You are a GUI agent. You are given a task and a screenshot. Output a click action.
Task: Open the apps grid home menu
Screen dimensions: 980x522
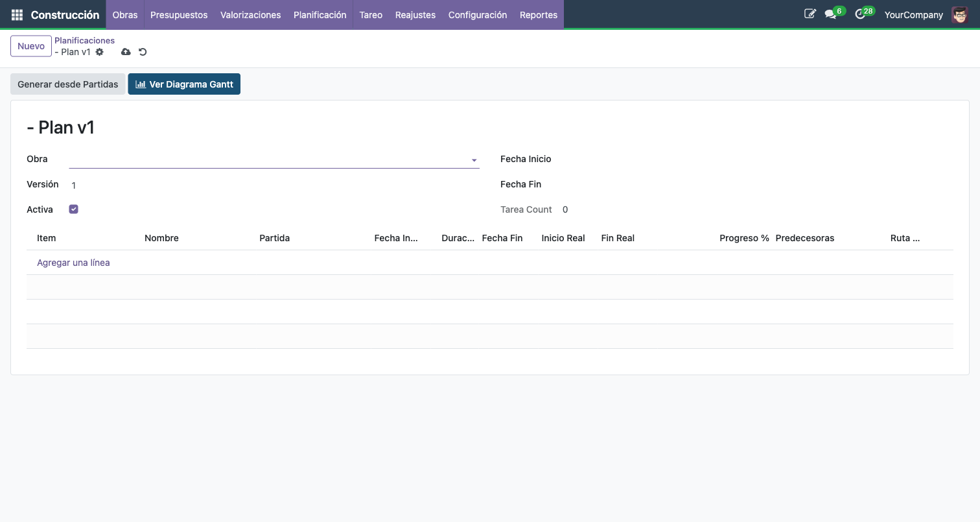[17, 14]
